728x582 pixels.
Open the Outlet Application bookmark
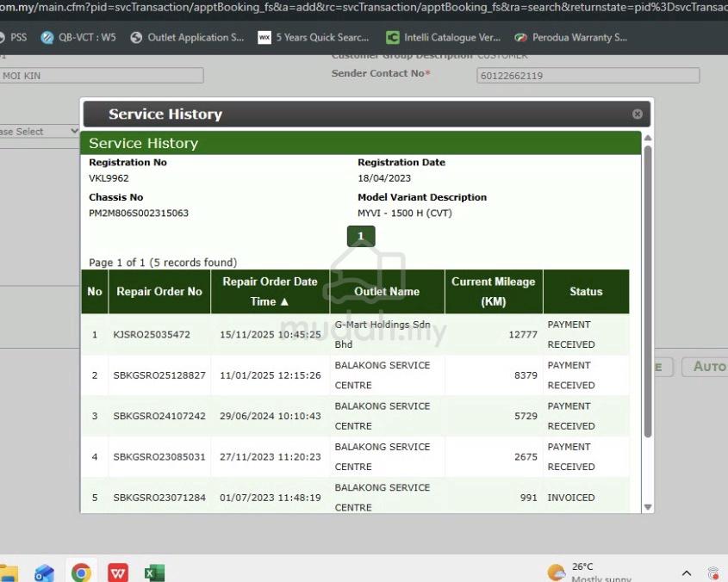(187, 38)
